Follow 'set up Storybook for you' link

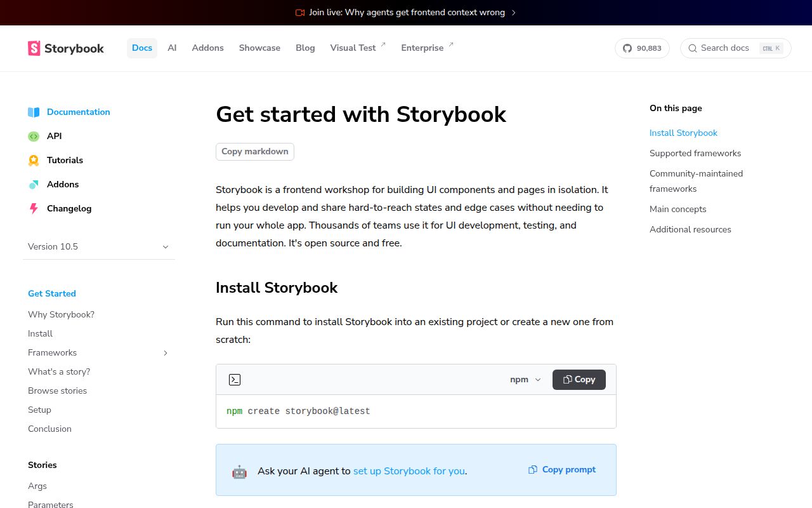[x=409, y=471]
